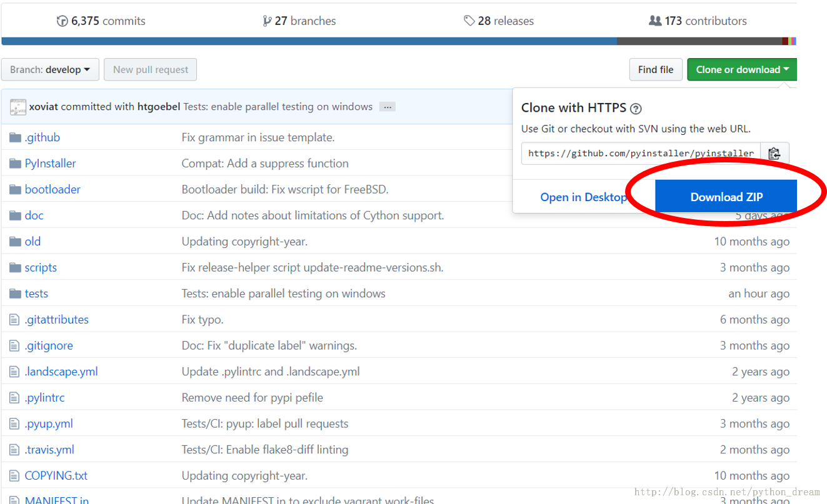Viewport: 827px width, 504px height.
Task: Open htgoebel committer link
Action: (159, 107)
